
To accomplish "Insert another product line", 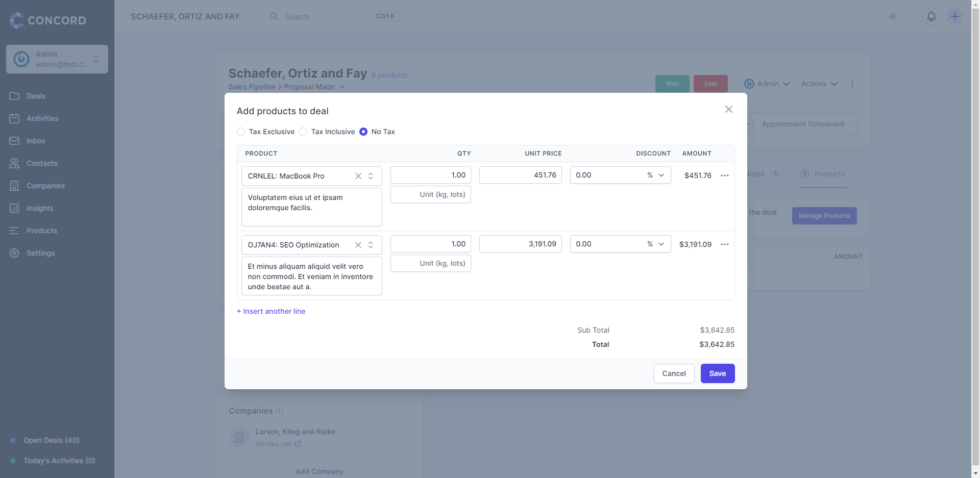I will point(271,311).
